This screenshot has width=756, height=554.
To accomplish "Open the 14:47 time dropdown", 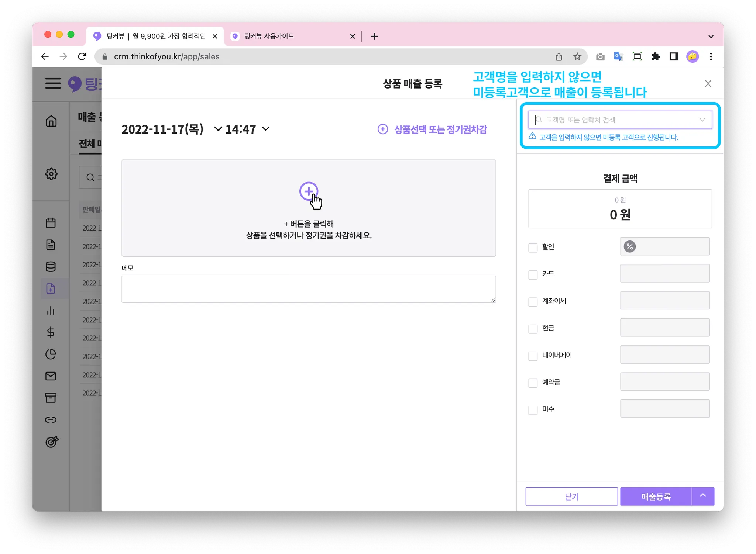I will pyautogui.click(x=265, y=129).
